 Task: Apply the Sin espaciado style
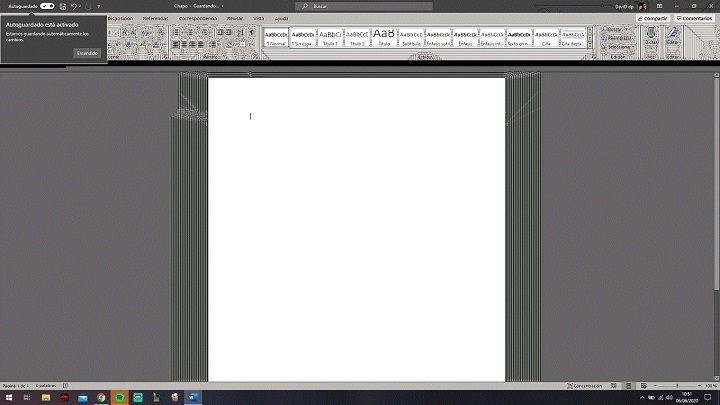tap(303, 37)
